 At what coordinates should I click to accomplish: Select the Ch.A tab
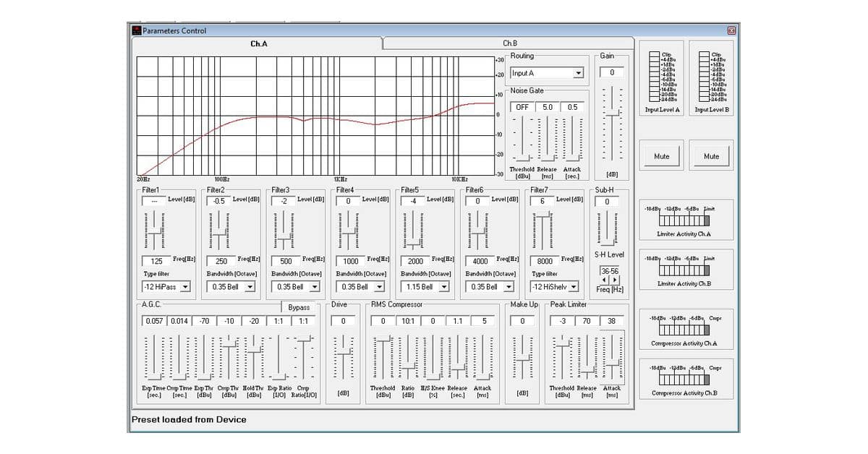pyautogui.click(x=258, y=44)
